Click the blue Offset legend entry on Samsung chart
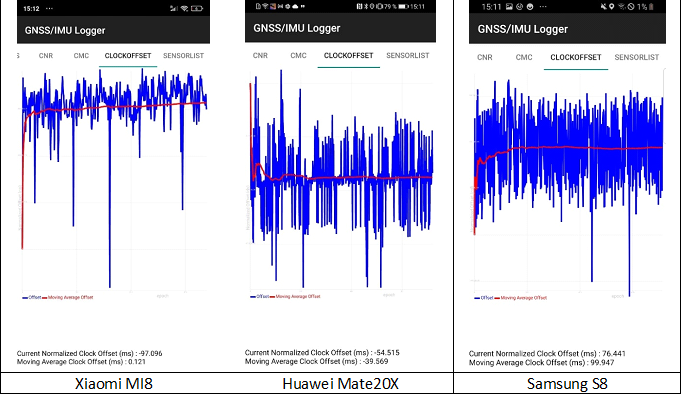This screenshot has height=404, width=688. click(484, 298)
